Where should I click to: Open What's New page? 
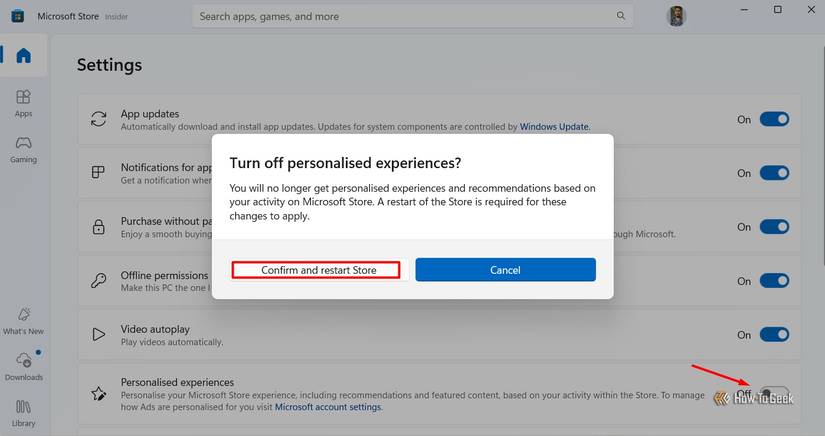coord(24,321)
